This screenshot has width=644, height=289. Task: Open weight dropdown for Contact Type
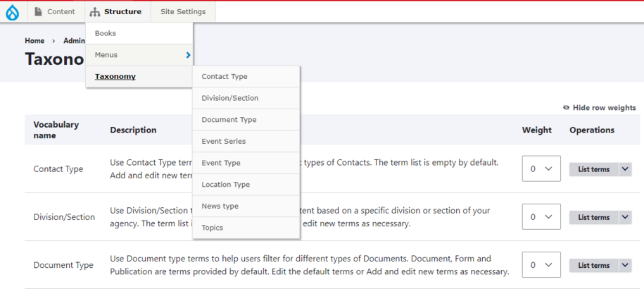541,169
